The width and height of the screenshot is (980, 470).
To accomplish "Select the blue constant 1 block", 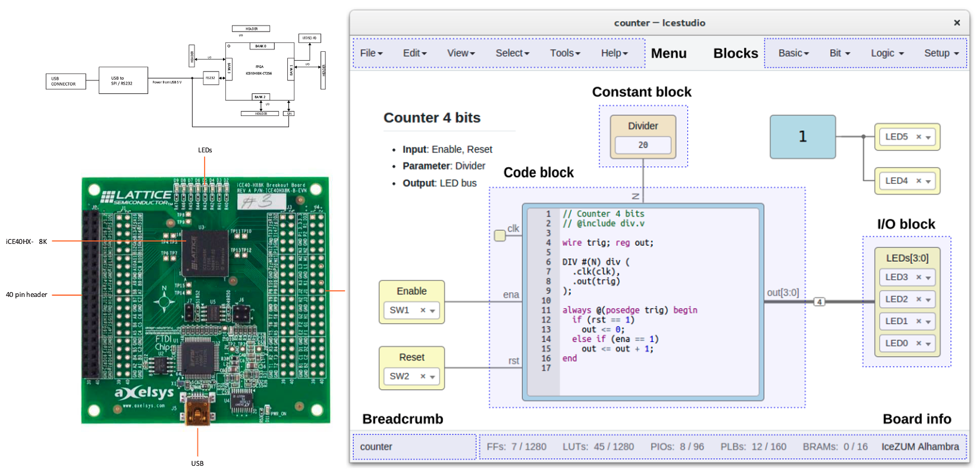I will [x=802, y=137].
